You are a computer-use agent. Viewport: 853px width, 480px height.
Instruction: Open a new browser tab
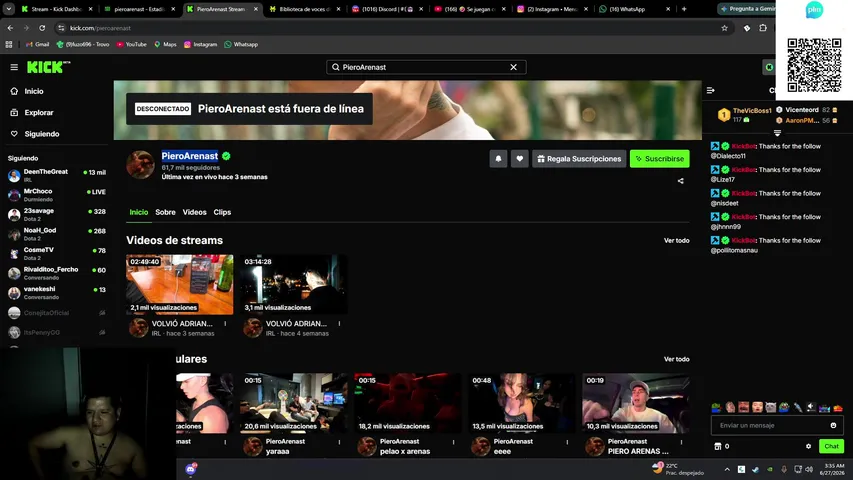pos(684,9)
